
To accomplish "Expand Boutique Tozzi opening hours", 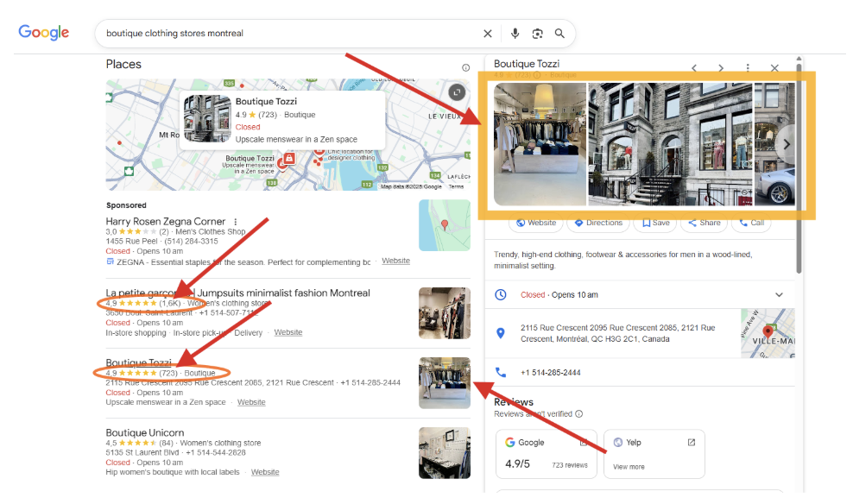I will click(779, 295).
